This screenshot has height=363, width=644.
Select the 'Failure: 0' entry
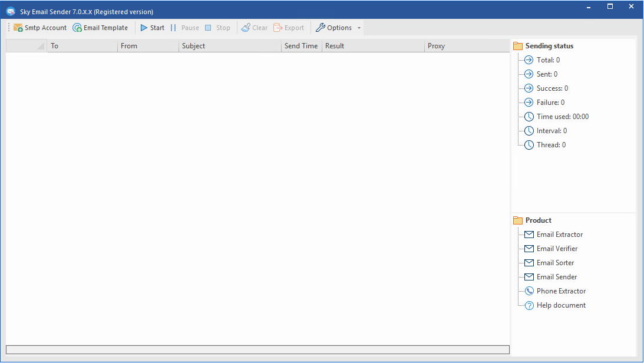(551, 103)
